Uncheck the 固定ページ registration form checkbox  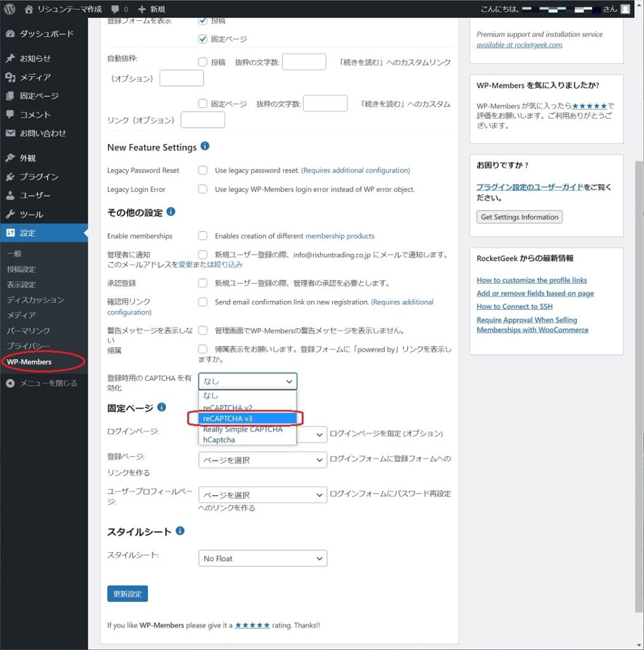[203, 39]
